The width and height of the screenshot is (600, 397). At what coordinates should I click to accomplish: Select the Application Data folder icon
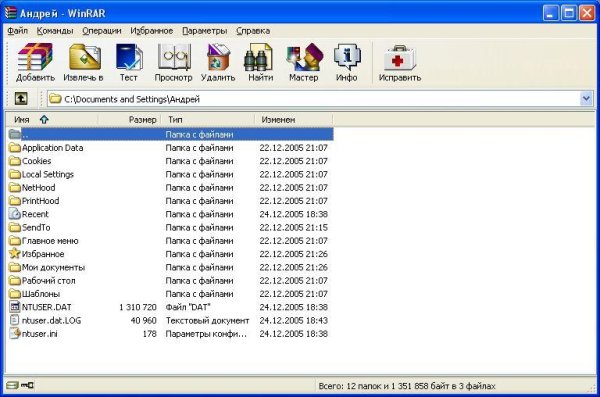(x=15, y=148)
